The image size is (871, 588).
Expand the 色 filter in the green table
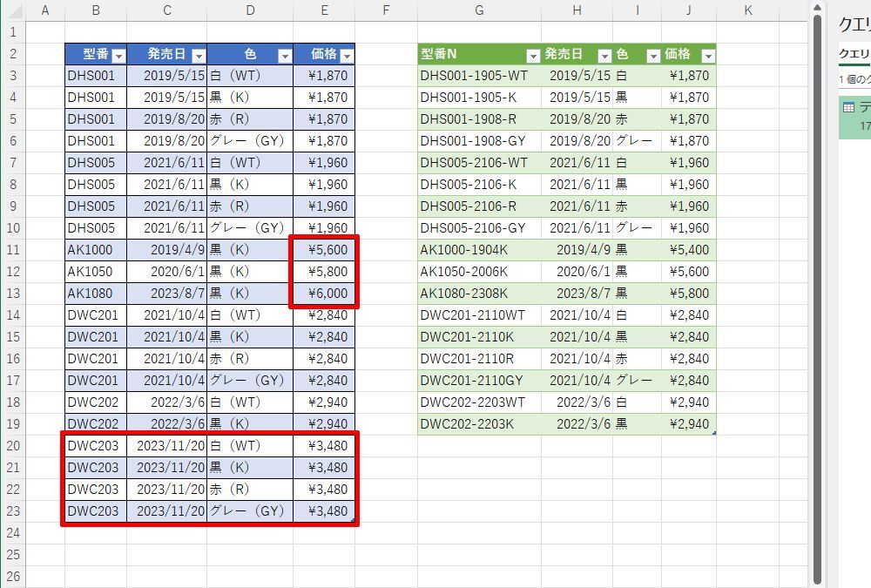(653, 55)
